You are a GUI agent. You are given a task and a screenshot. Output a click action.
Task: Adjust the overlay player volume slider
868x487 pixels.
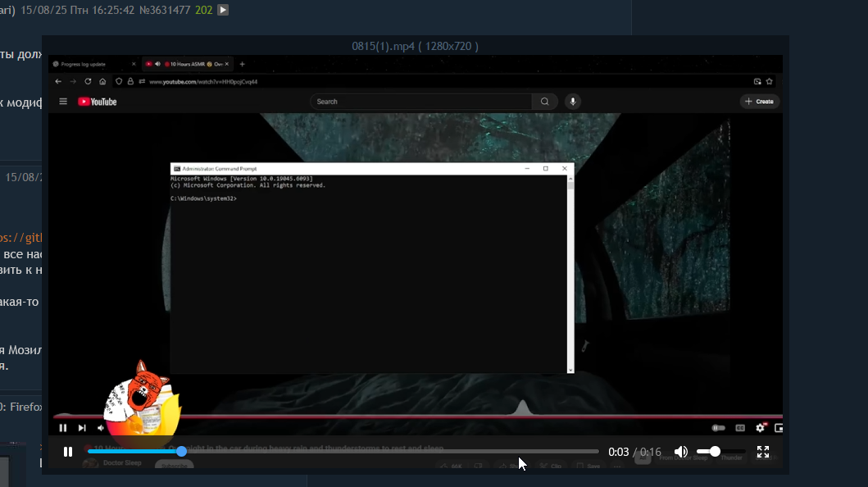[x=719, y=452]
